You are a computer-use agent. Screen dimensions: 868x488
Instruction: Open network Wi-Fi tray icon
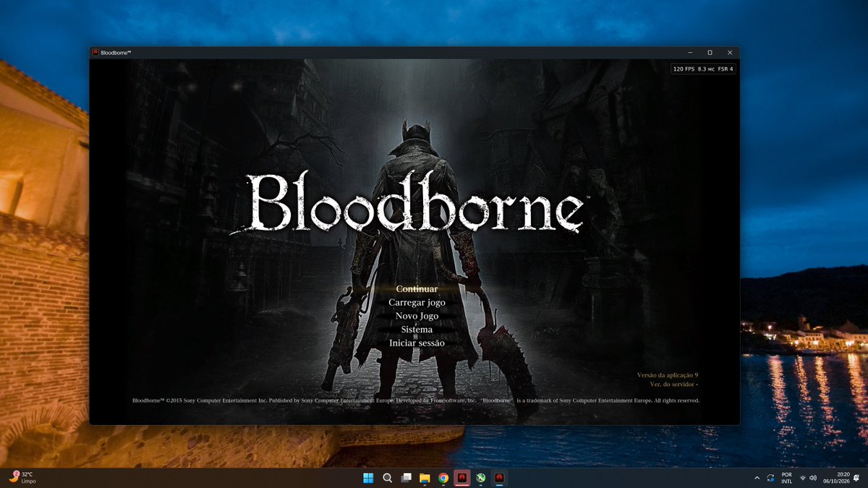[x=803, y=478]
